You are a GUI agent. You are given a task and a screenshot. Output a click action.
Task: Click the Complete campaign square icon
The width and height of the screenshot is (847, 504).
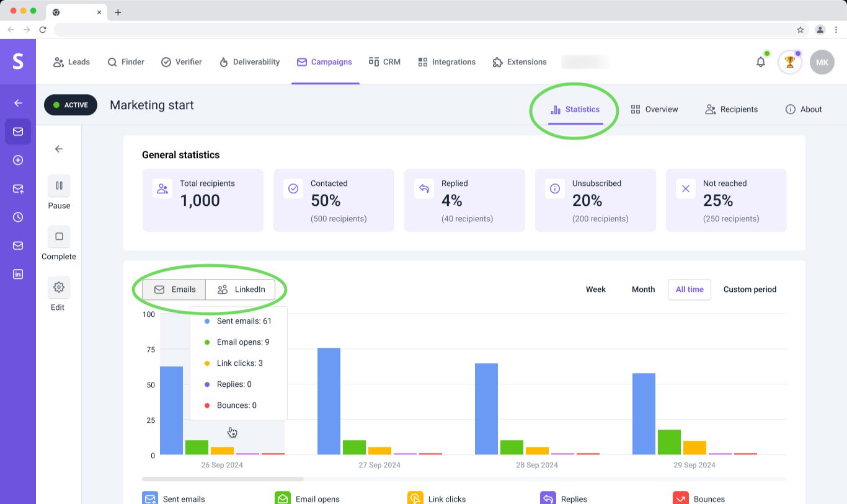point(59,236)
